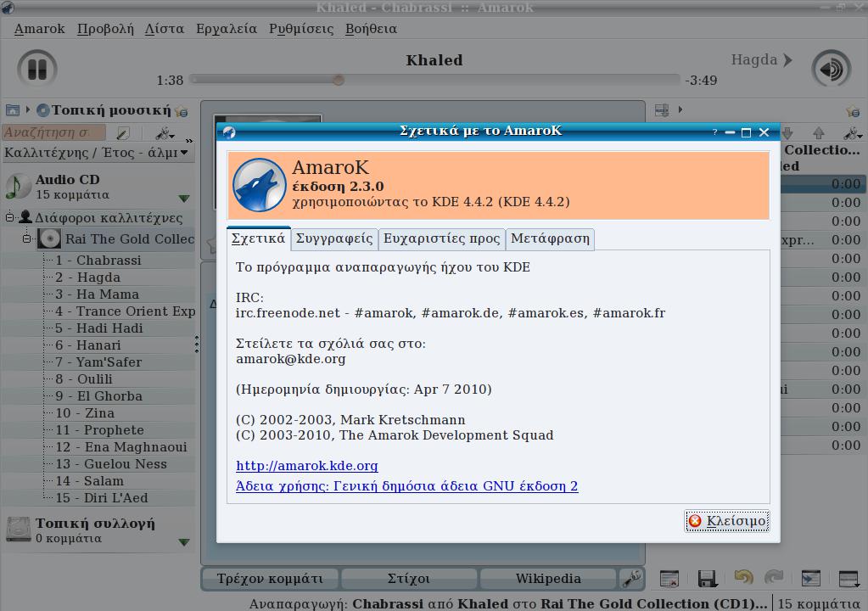Viewport: 868px width, 611px height.
Task: Open the Amarok menu
Action: [x=39, y=29]
